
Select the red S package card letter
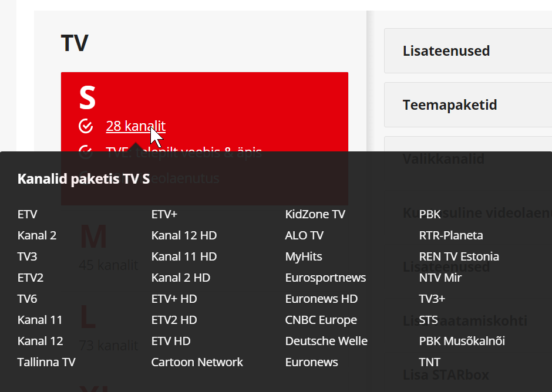[x=87, y=97]
